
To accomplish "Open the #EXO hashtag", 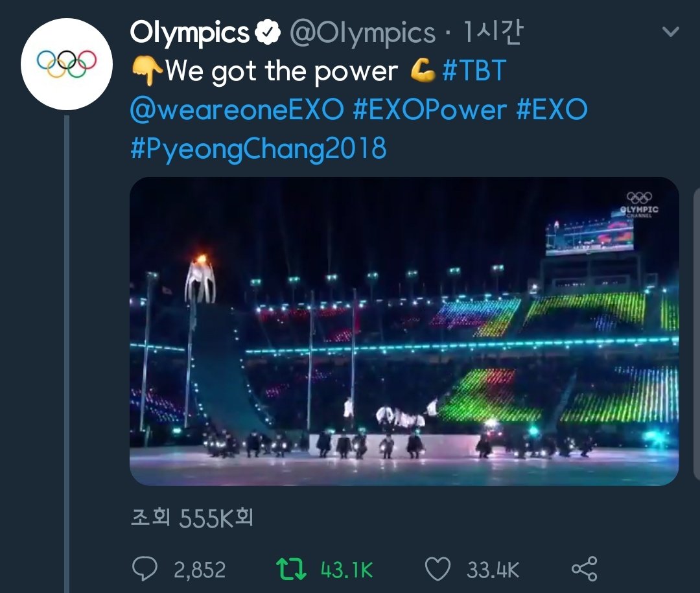I will click(552, 110).
